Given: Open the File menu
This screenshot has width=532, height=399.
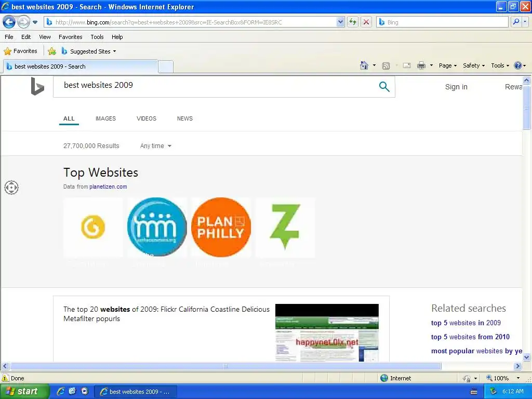Looking at the screenshot, I should tap(9, 37).
